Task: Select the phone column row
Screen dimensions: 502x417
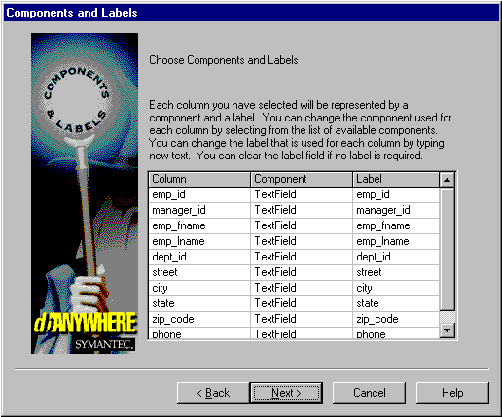Action: [199, 334]
